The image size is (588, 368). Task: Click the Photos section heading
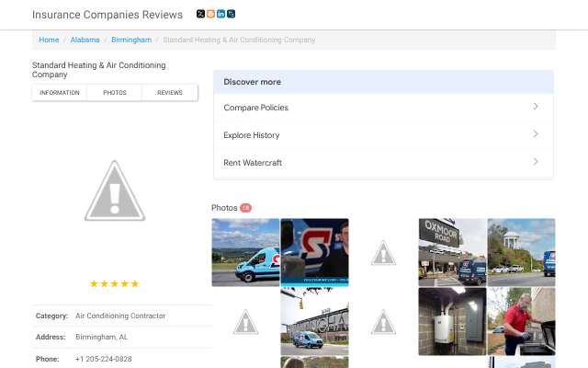point(224,208)
